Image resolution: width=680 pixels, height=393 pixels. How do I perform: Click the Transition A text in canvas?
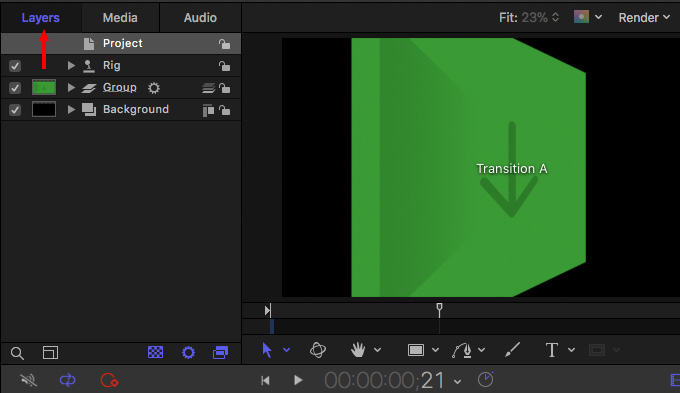(x=512, y=168)
